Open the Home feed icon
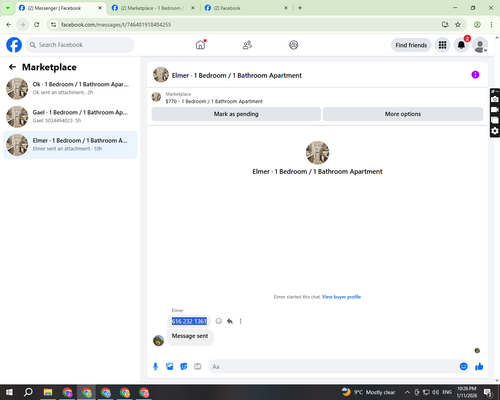This screenshot has height=400, width=500. point(200,45)
